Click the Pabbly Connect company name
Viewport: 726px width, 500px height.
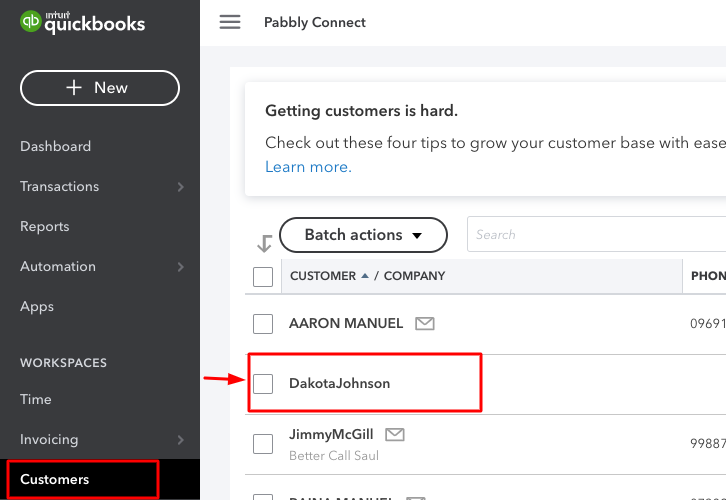[315, 22]
